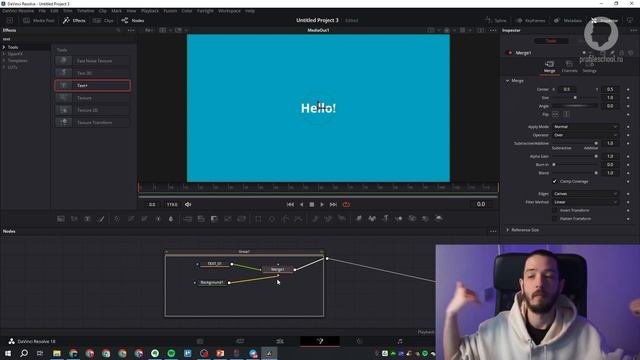Screen dimensions: 640x360
Task: Switch to the Settings tab in Inspector
Action: point(589,67)
